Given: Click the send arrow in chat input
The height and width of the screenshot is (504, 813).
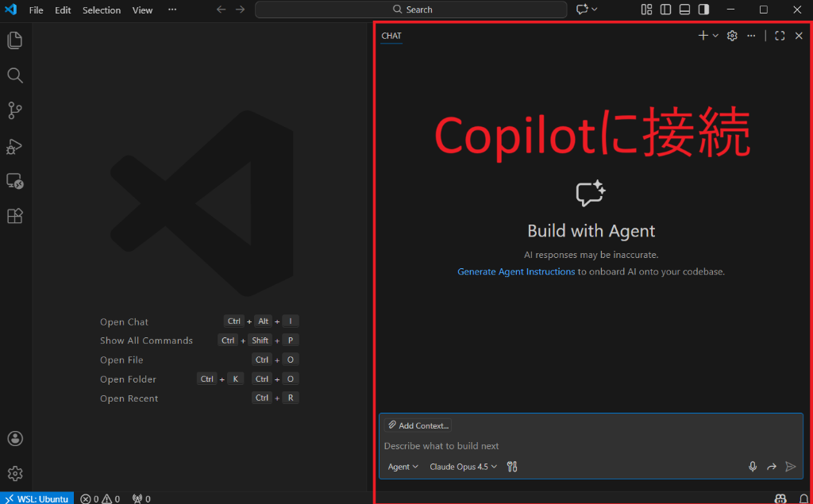Looking at the screenshot, I should (x=791, y=467).
